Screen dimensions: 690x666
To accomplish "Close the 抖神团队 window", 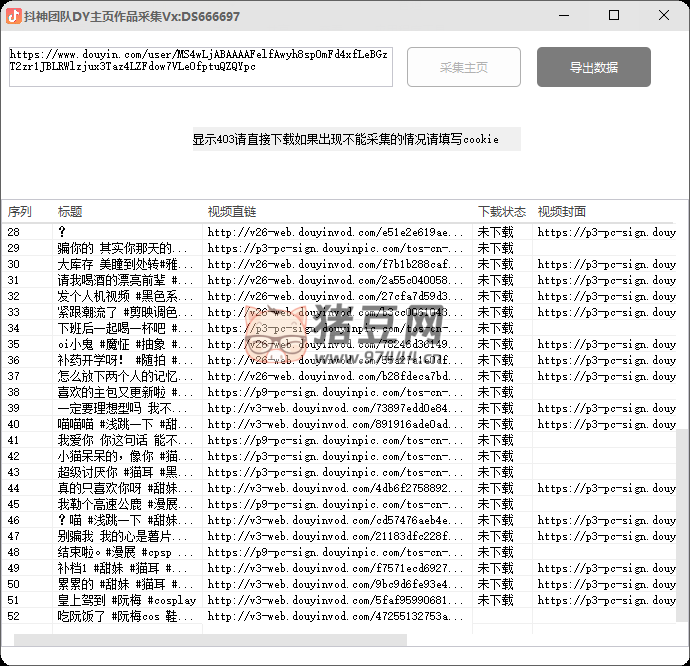I will tap(664, 15).
